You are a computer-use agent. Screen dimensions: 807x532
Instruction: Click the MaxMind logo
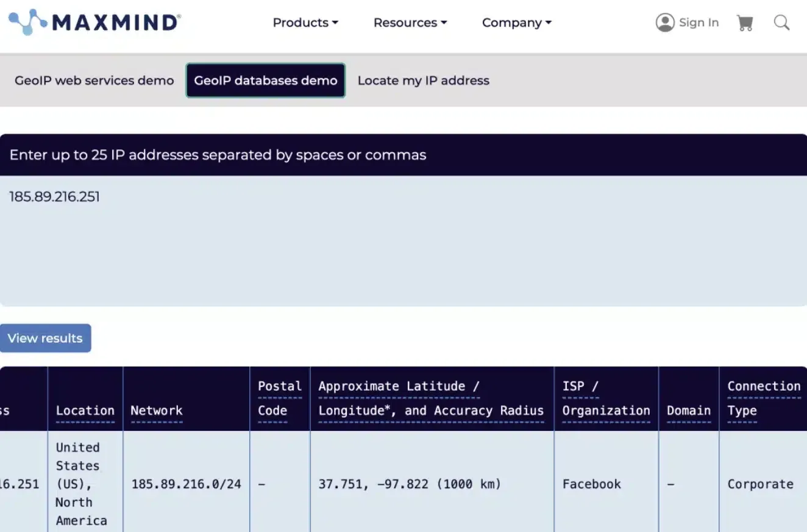click(x=94, y=23)
